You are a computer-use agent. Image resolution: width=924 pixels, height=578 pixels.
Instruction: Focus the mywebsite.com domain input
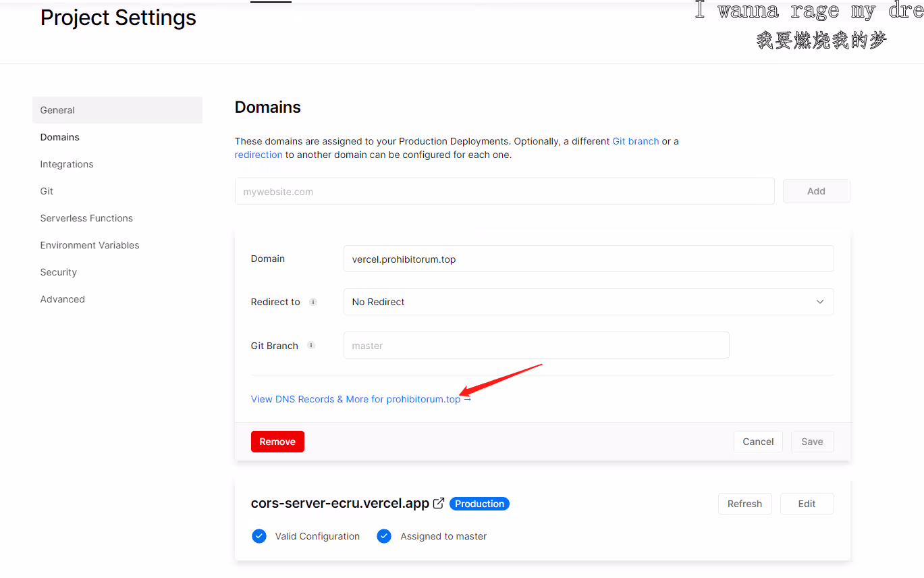tap(505, 191)
